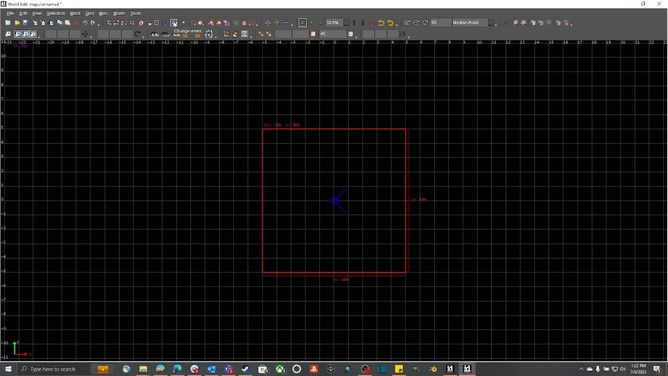Click the down arrow toolbar icon
Image resolution: width=668 pixels, height=376 pixels.
[363, 23]
